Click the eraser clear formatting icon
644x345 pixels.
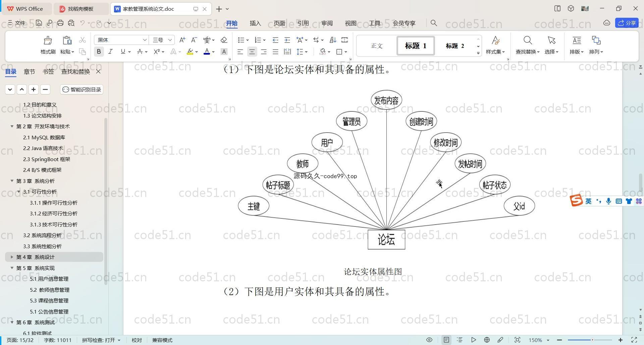(224, 40)
